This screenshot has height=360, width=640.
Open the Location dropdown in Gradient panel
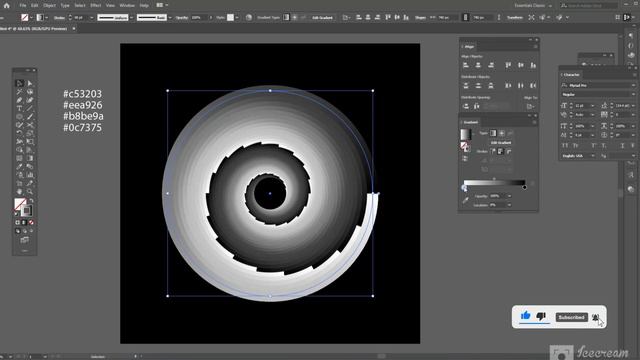click(509, 205)
